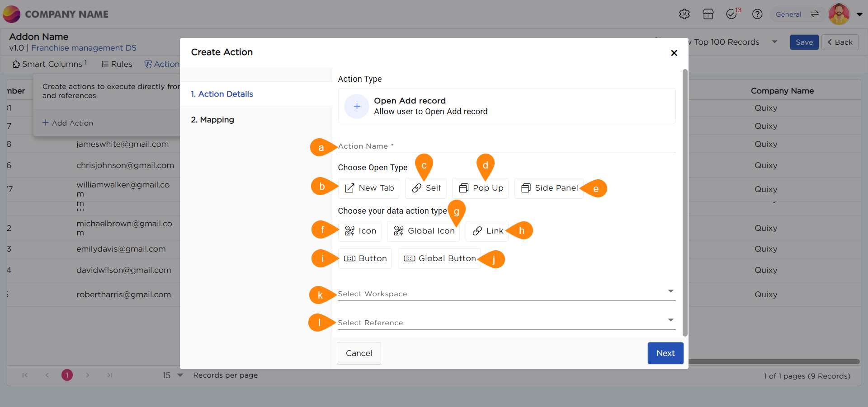Screen dimensions: 868x407
Task: Click the Cancel button
Action: click(x=359, y=353)
